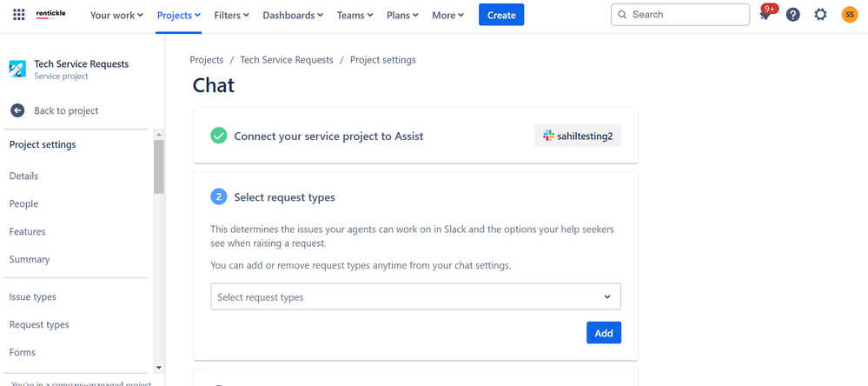Click the Add button
The image size is (868, 386).
pyautogui.click(x=604, y=333)
